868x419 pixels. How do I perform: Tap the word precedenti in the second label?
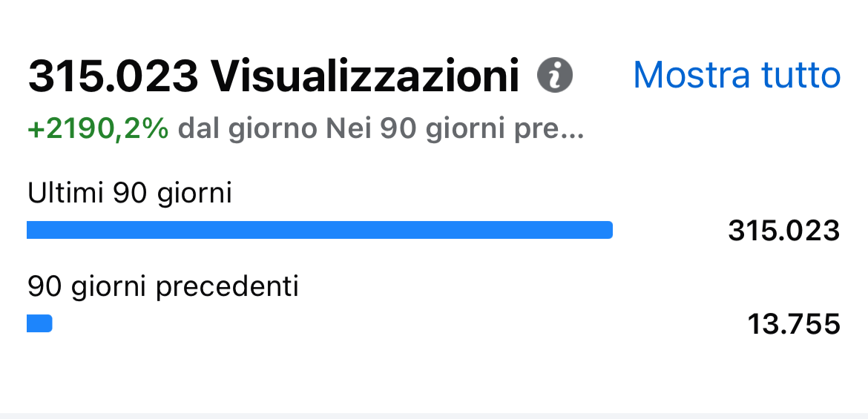[x=228, y=287]
